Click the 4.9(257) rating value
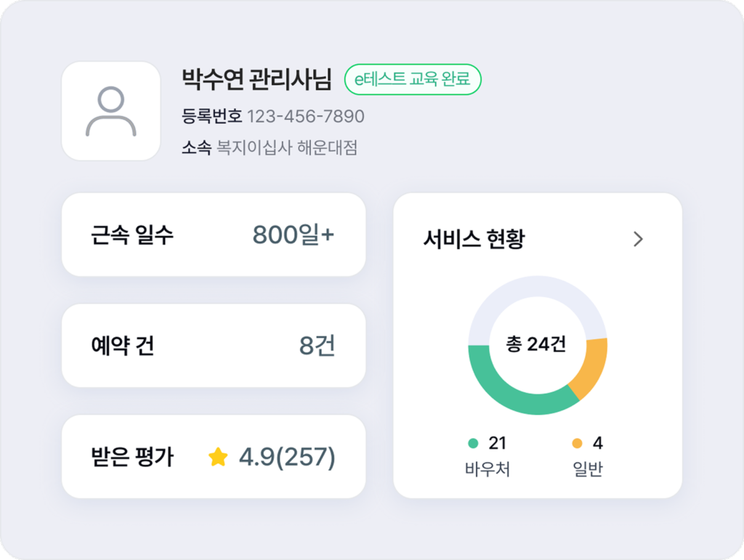Viewport: 744px width, 560px height. [287, 457]
